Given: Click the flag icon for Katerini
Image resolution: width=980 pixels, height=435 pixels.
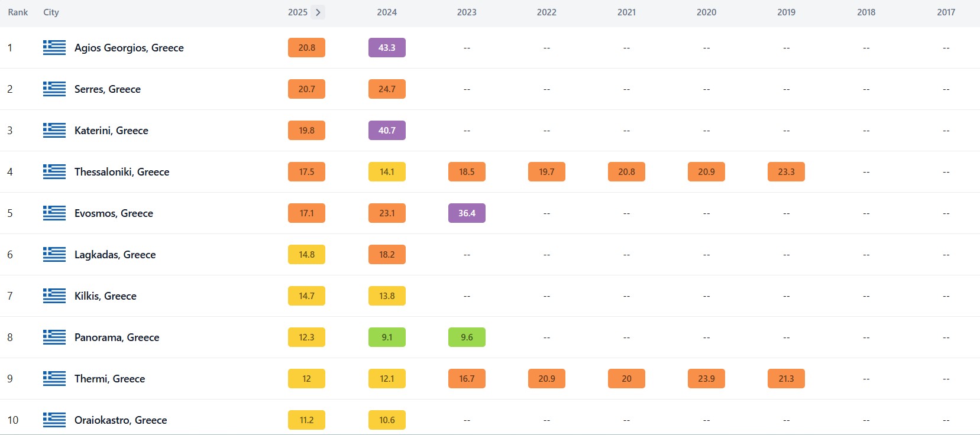Looking at the screenshot, I should 54,131.
